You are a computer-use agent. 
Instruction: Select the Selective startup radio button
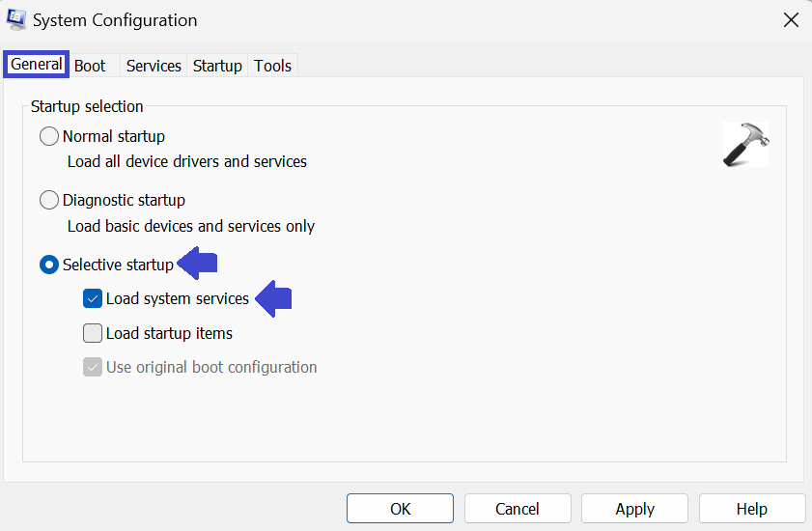point(49,265)
